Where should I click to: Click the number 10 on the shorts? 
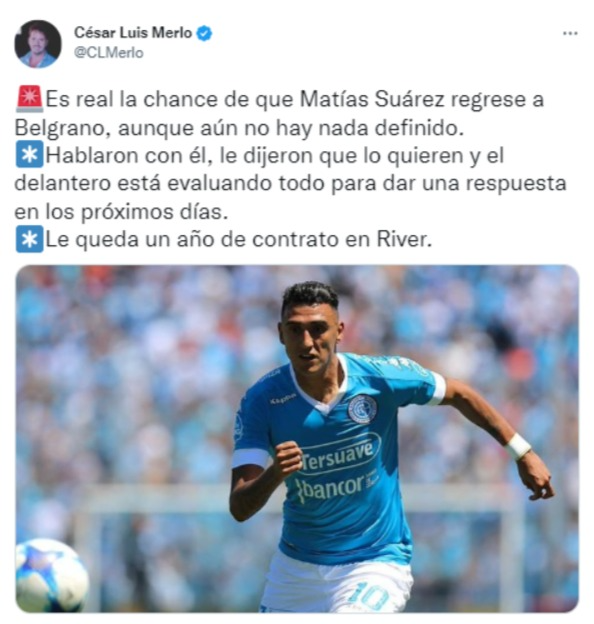click(x=370, y=597)
